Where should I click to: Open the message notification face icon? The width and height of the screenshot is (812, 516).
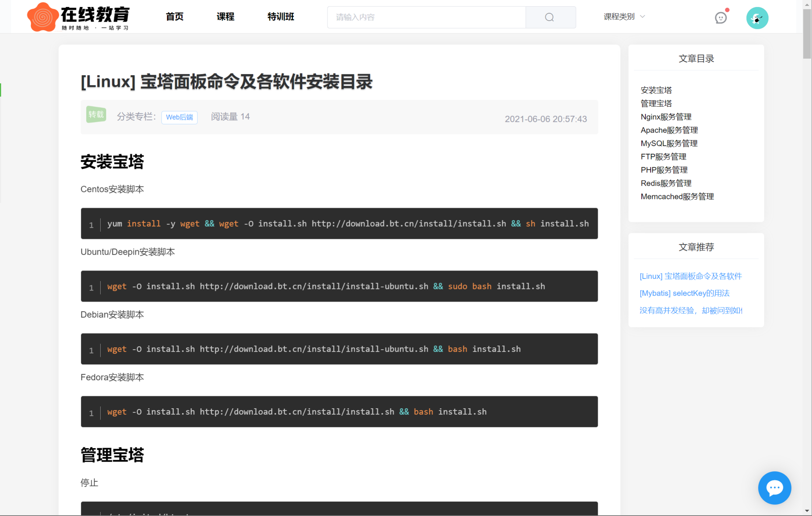[721, 18]
